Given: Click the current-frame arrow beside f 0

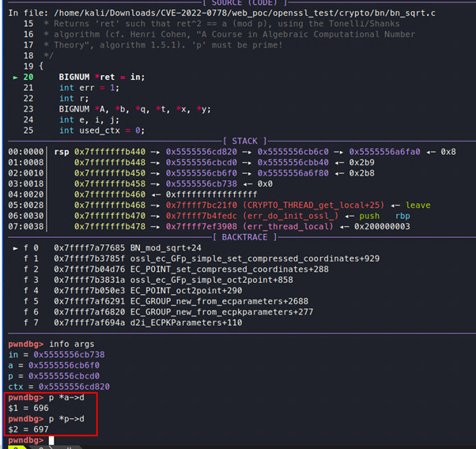Looking at the screenshot, I should [15, 248].
